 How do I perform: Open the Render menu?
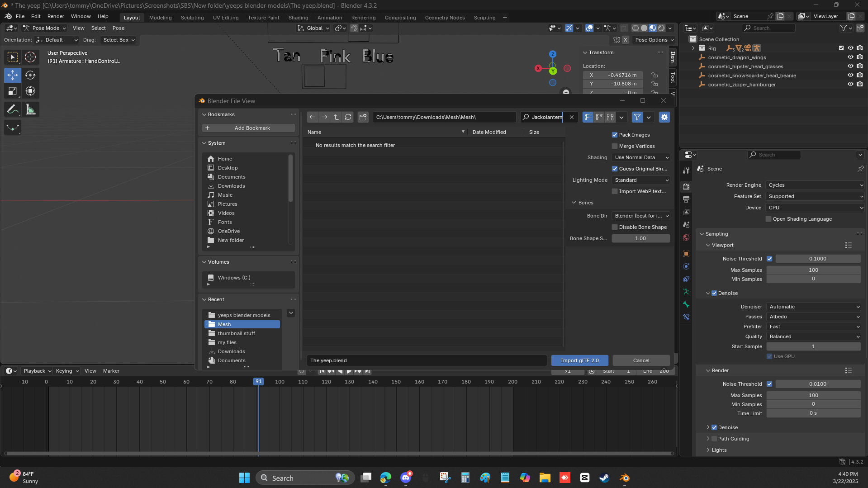point(56,16)
